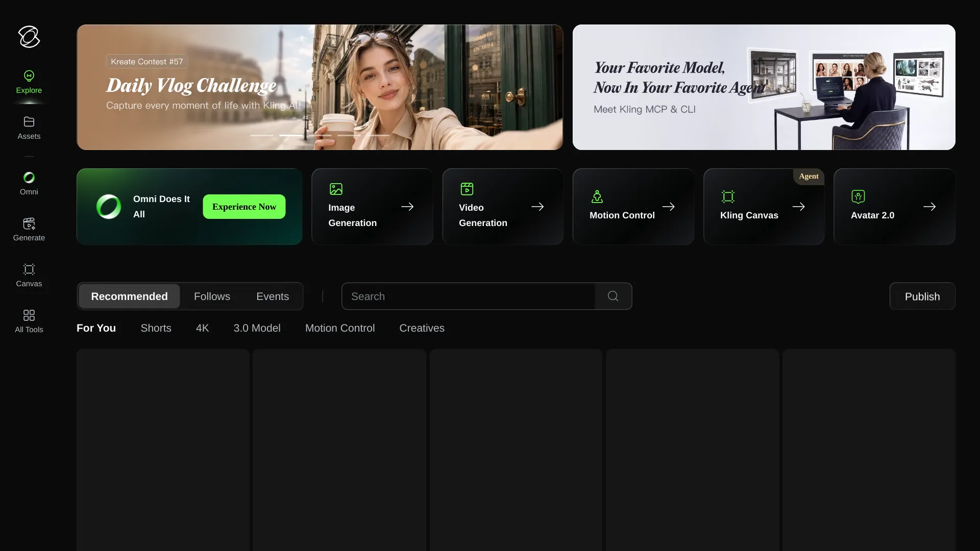Click the Avatar 2.0 card arrow
This screenshot has width=980, height=551.
point(929,207)
